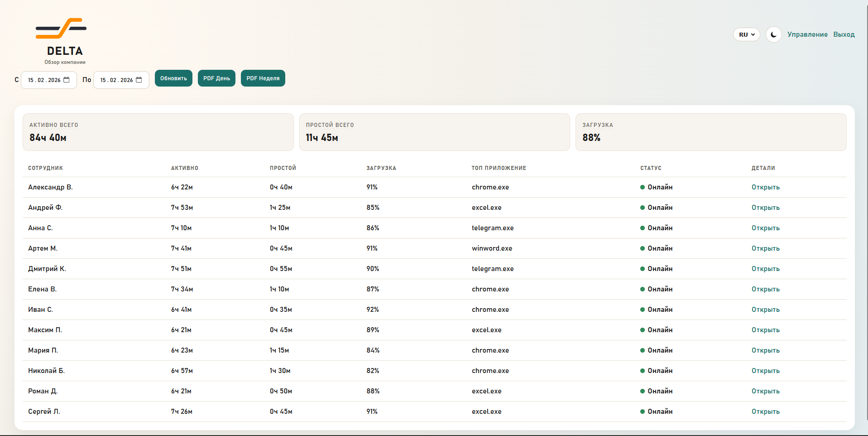
Task: Click winword.exe top application cell
Action: tap(492, 248)
